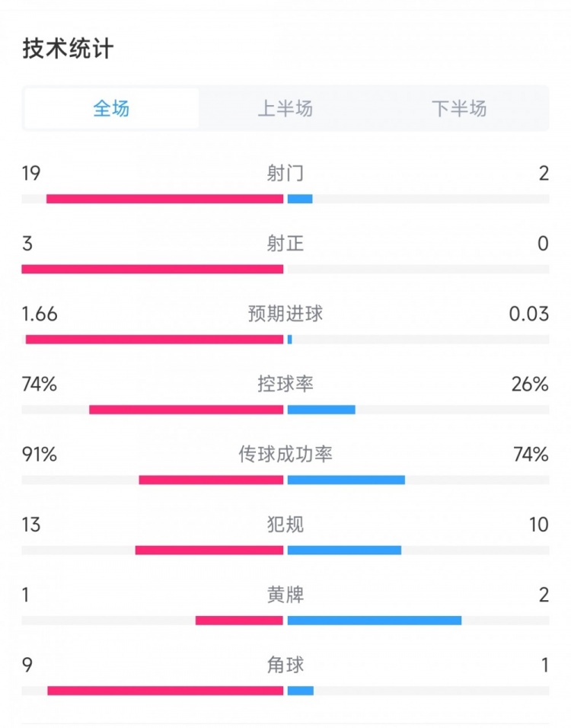571x728 pixels.
Task: Click the 角球 stat label
Action: pos(285,665)
